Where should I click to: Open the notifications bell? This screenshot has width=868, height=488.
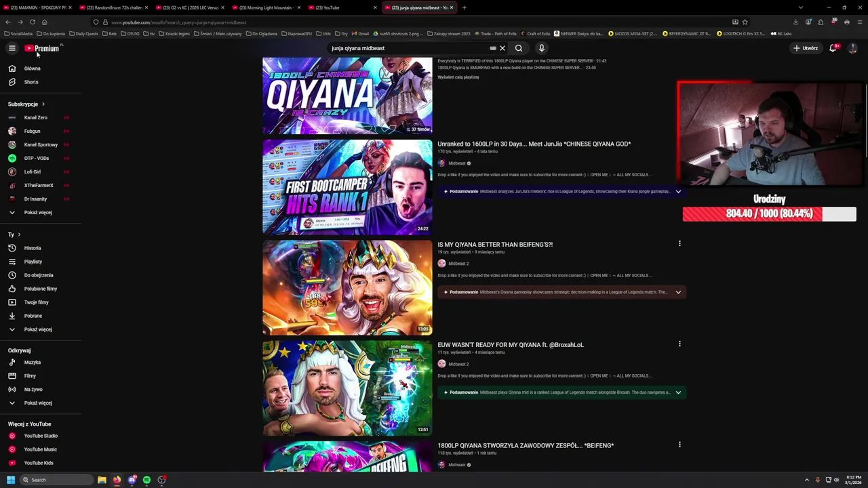tap(833, 48)
